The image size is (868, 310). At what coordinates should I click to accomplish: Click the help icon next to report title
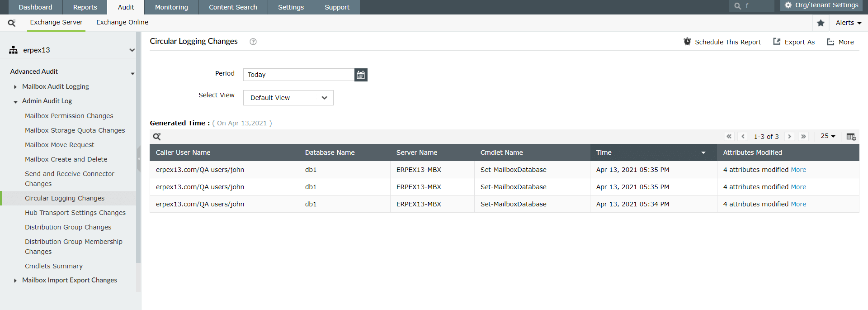point(253,42)
